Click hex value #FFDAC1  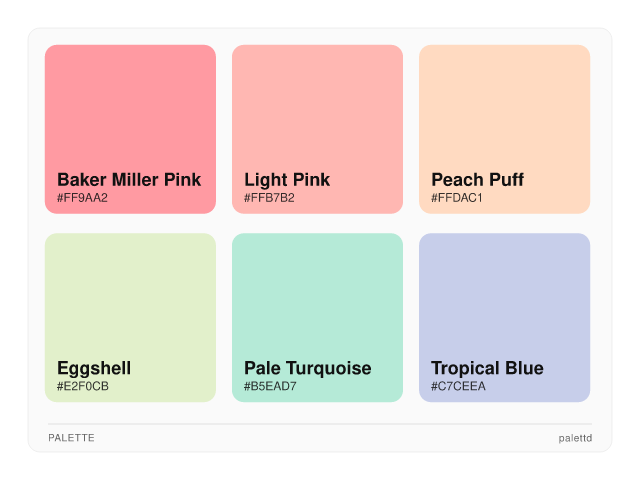(457, 198)
